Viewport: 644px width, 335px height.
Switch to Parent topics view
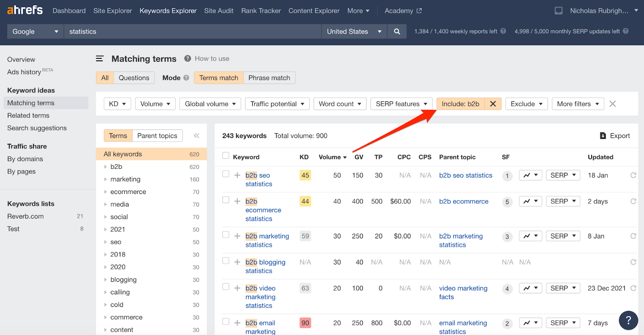point(157,136)
